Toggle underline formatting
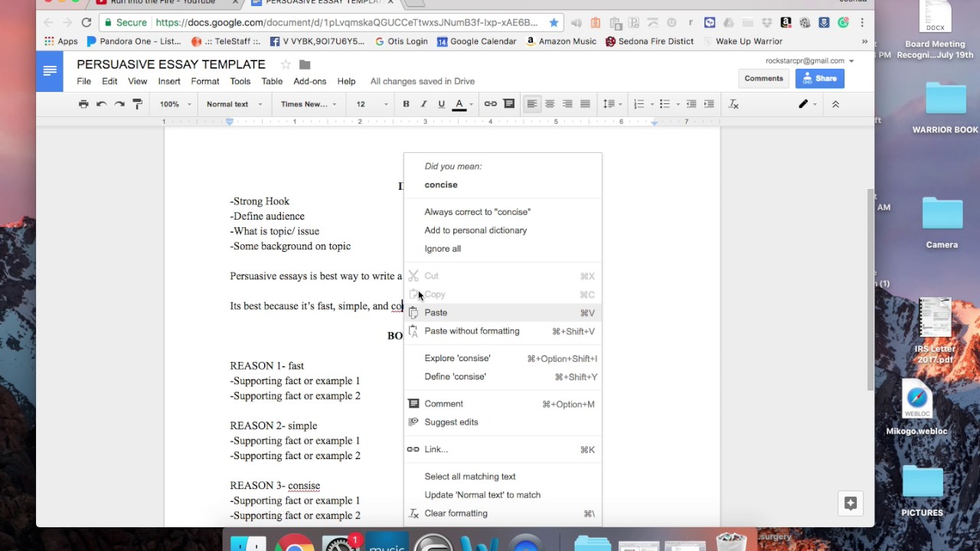The height and width of the screenshot is (551, 980). click(x=441, y=104)
